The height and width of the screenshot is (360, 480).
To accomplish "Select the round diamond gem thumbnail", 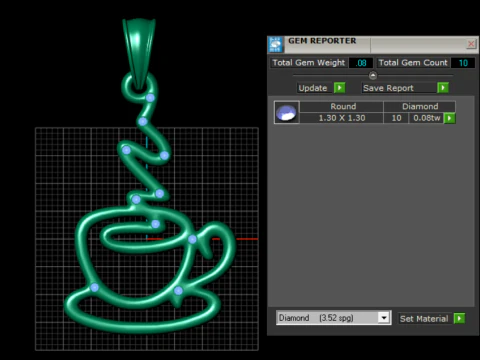I will pos(287,112).
